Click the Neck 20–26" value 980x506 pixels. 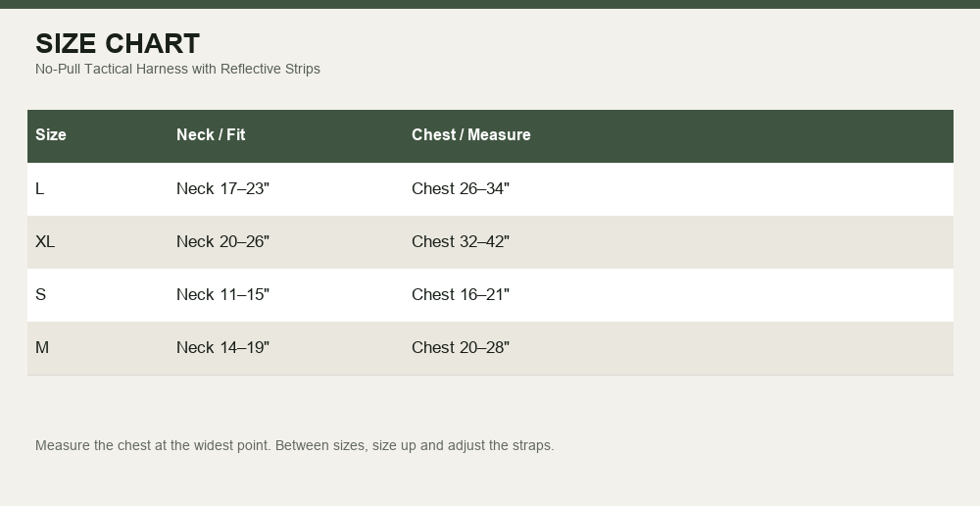pos(222,241)
